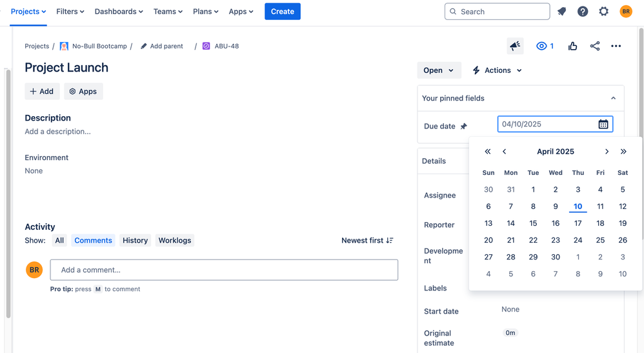Open the more actions ellipsis menu
Screen dimensions: 644x353
tap(616, 46)
